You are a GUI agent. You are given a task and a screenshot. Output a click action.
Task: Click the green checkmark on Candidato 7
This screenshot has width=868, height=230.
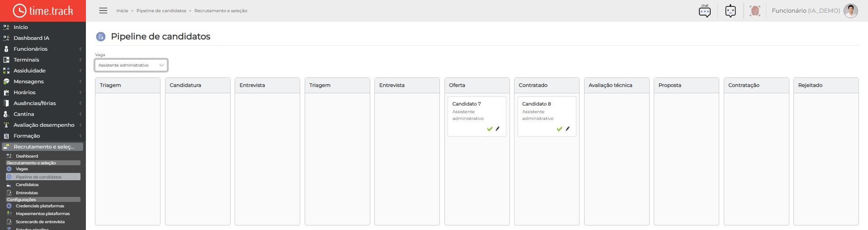pos(490,129)
